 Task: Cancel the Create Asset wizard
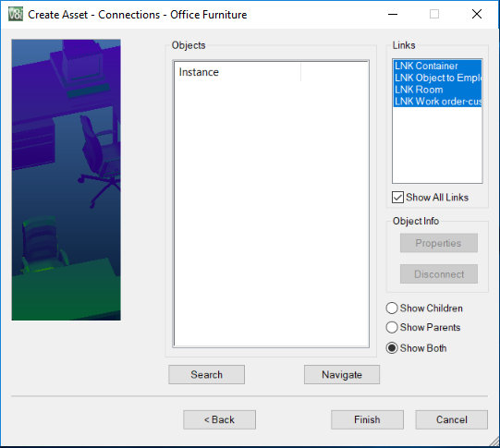pyautogui.click(x=452, y=419)
